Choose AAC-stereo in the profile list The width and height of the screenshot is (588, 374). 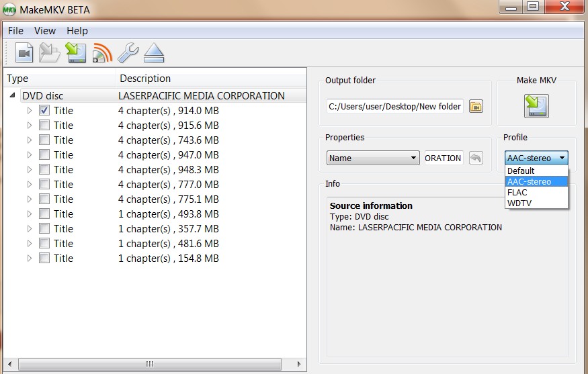pos(536,182)
